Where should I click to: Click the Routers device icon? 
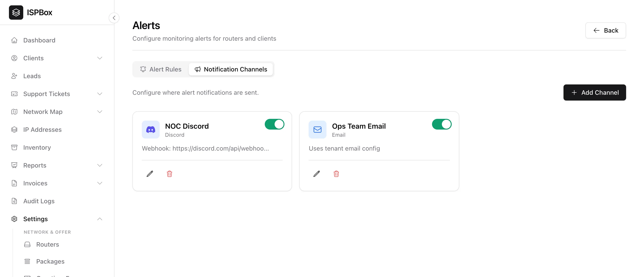27,244
